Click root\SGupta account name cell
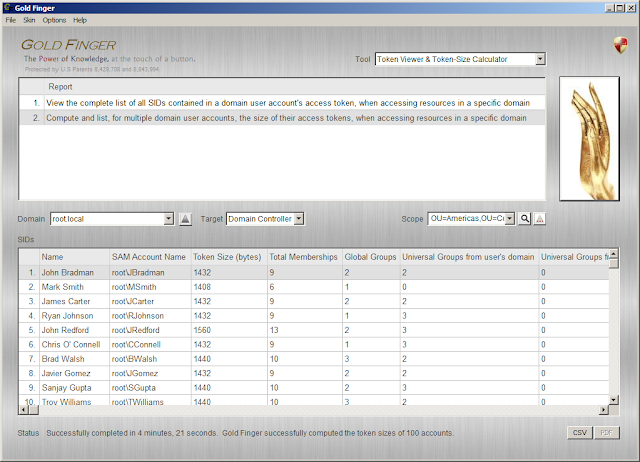The height and width of the screenshot is (462, 640). click(150, 388)
